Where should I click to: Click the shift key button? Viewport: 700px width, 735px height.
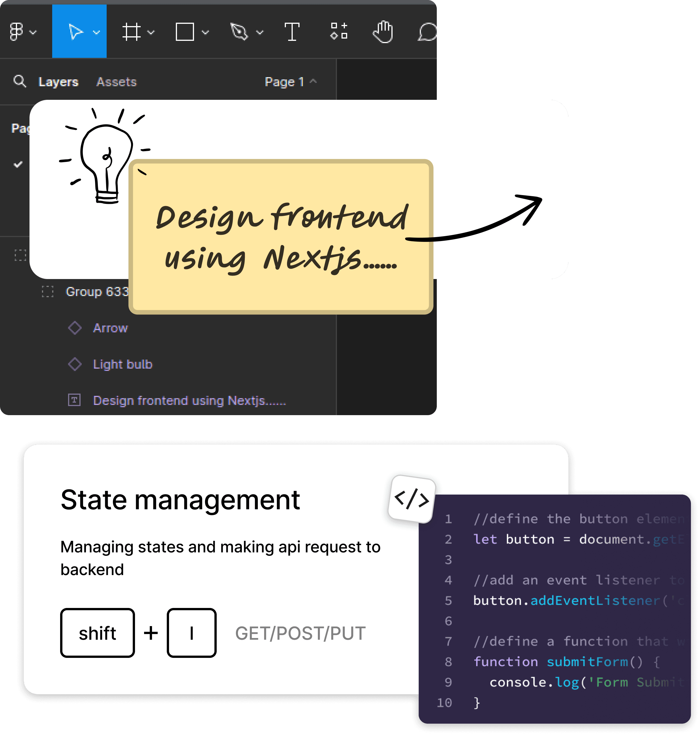(x=97, y=633)
